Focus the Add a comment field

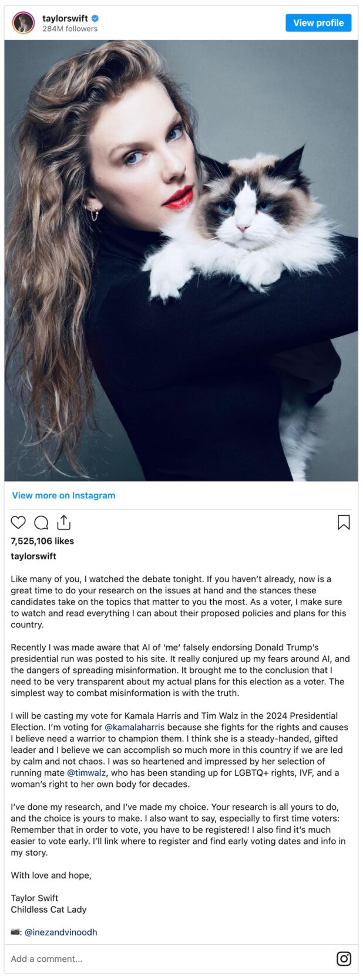click(x=170, y=958)
